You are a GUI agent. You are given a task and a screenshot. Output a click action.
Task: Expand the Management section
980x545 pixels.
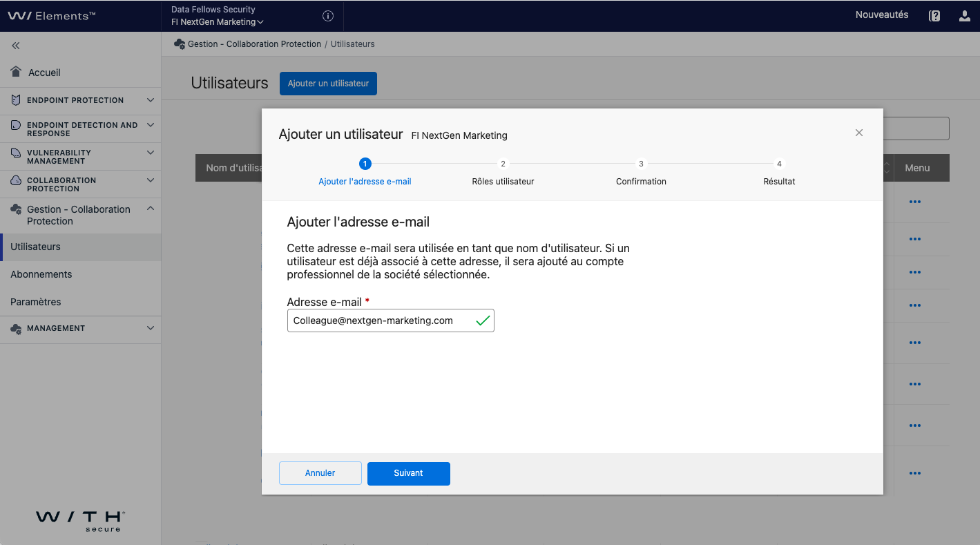150,329
